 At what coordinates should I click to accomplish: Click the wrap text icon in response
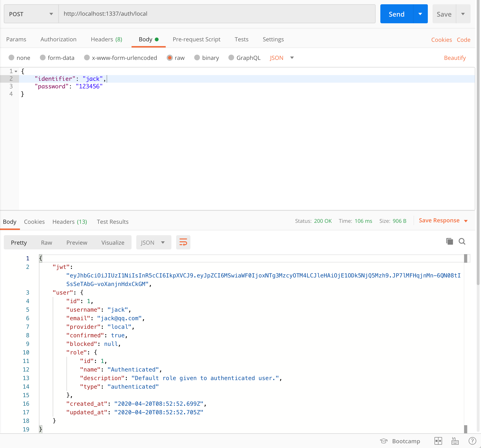coord(183,242)
